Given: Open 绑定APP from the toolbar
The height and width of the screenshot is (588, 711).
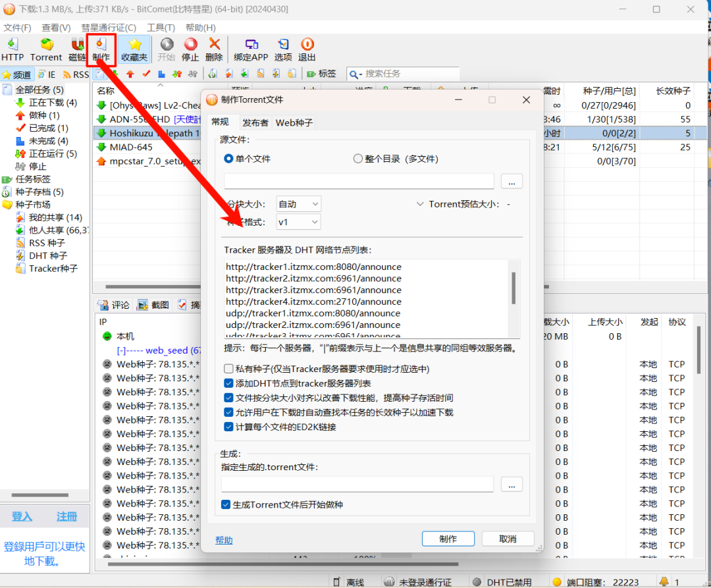Looking at the screenshot, I should pyautogui.click(x=251, y=49).
